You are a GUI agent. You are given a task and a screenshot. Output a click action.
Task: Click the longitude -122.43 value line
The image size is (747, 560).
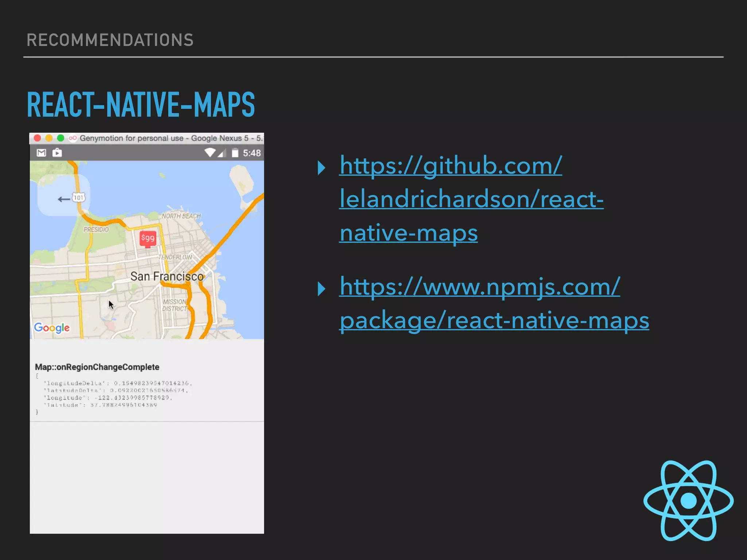[108, 398]
